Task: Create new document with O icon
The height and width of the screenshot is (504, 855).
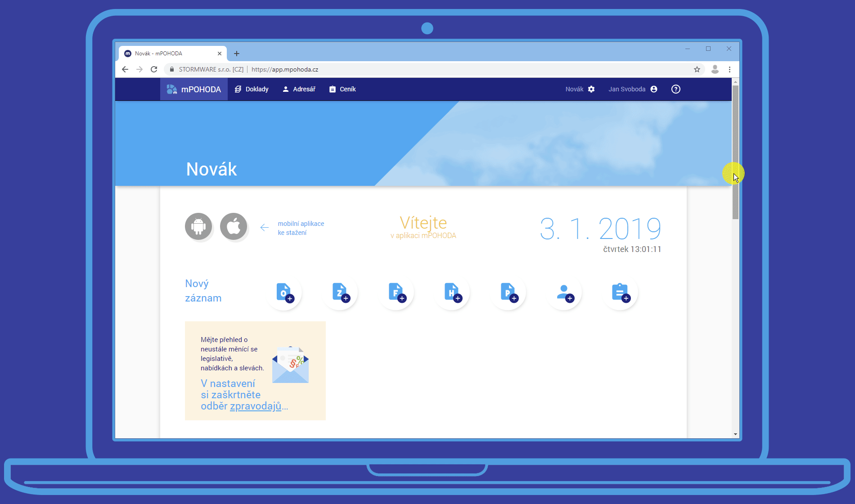Action: point(284,292)
